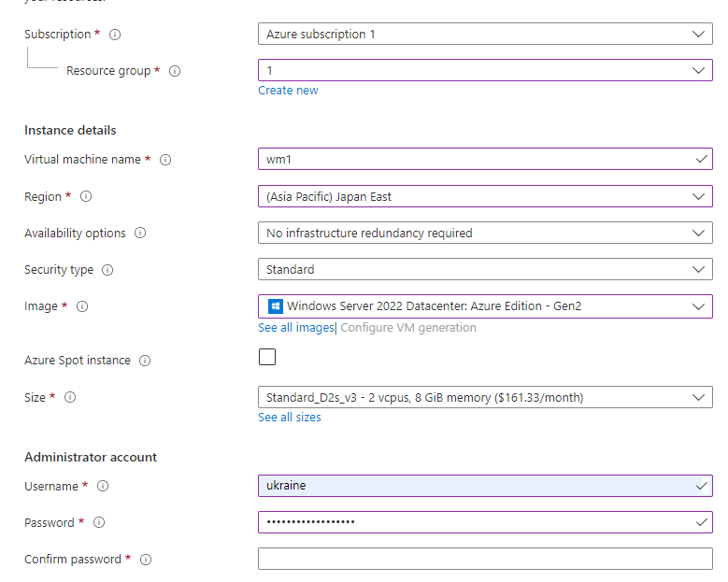The image size is (728, 582).
Task: Enable the Azure Spot instance checkbox
Action: pyautogui.click(x=267, y=357)
